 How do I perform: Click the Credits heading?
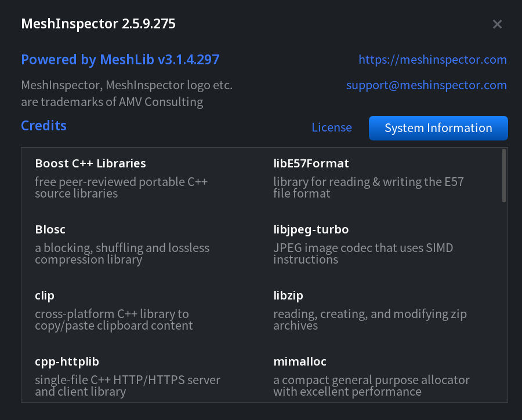pyautogui.click(x=43, y=126)
